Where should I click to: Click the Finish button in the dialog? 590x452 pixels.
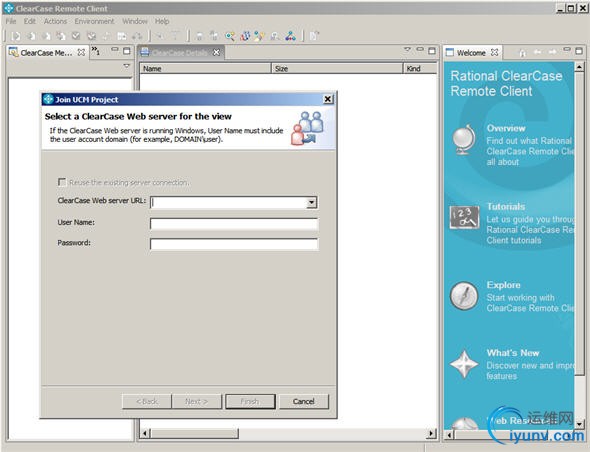[x=250, y=402]
